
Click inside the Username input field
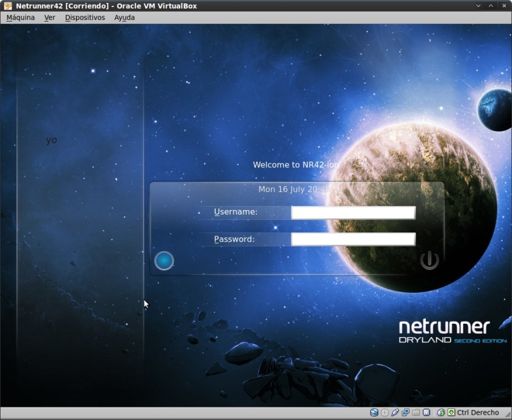click(352, 212)
